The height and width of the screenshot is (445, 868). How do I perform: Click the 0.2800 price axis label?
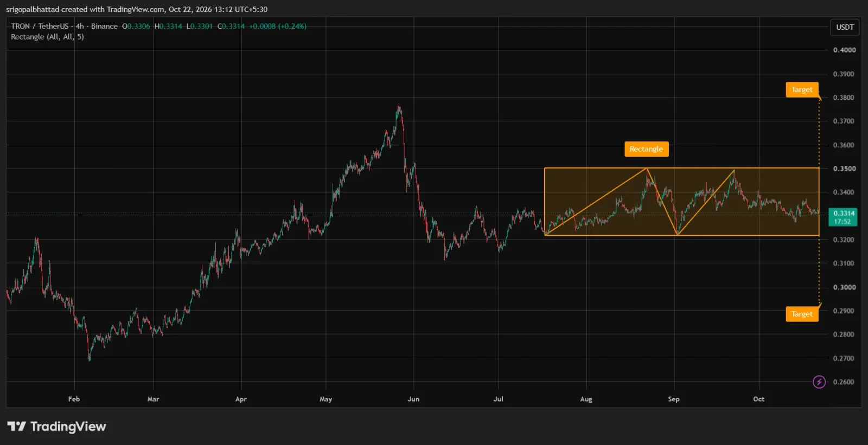tap(844, 334)
